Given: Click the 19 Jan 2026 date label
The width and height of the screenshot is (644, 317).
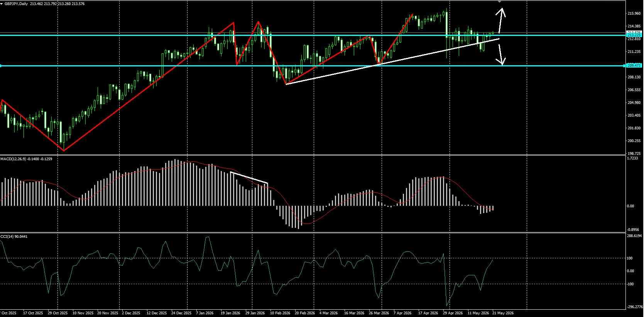Looking at the screenshot, I should 230,313.
